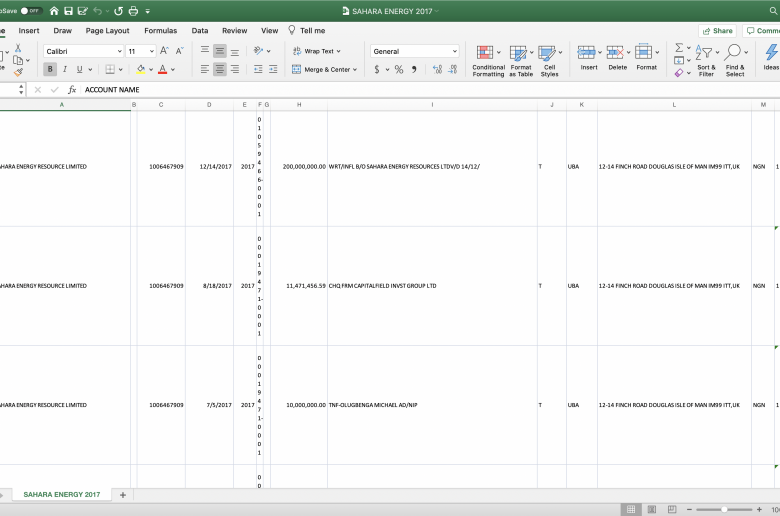Switch to the Page Layout tab
Viewport: 780px width, 516px height.
click(x=107, y=30)
